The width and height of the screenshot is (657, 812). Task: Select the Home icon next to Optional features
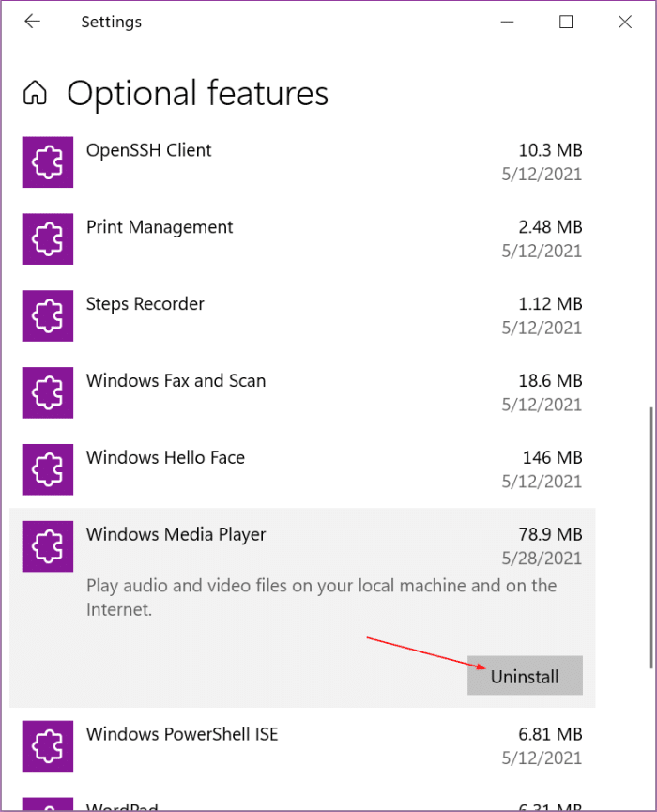coord(33,93)
